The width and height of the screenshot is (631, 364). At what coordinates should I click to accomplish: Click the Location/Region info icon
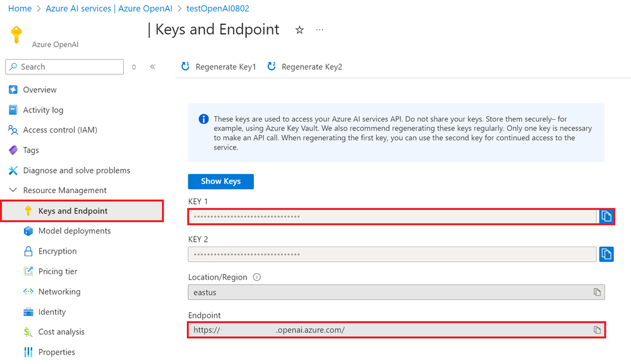[256, 277]
